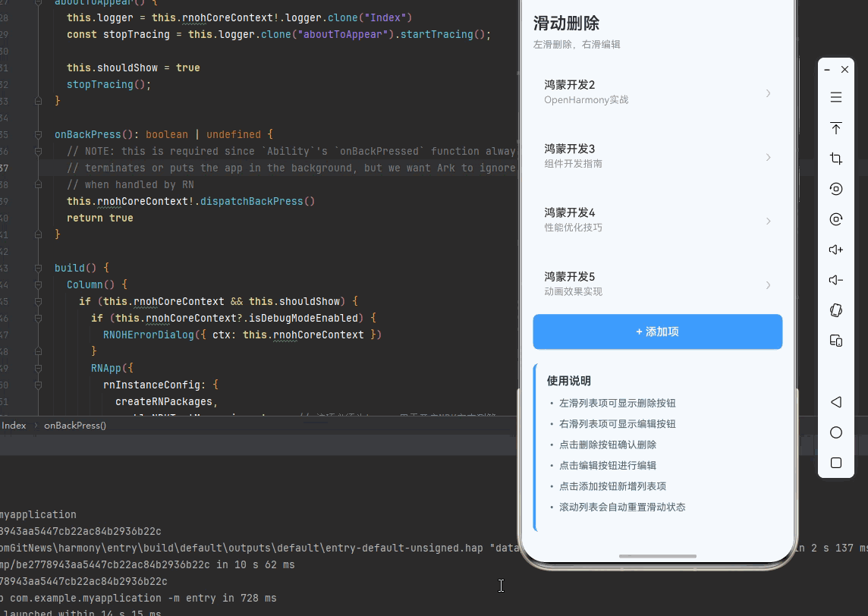Click the 滚动列表会自动重置滑动状态 instruction
The width and height of the screenshot is (868, 616).
pos(622,507)
